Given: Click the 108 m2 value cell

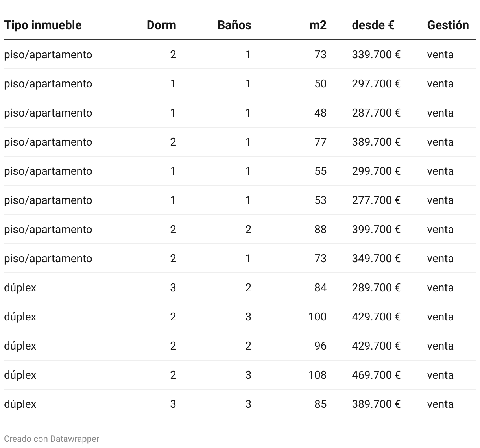Looking at the screenshot, I should tap(318, 375).
